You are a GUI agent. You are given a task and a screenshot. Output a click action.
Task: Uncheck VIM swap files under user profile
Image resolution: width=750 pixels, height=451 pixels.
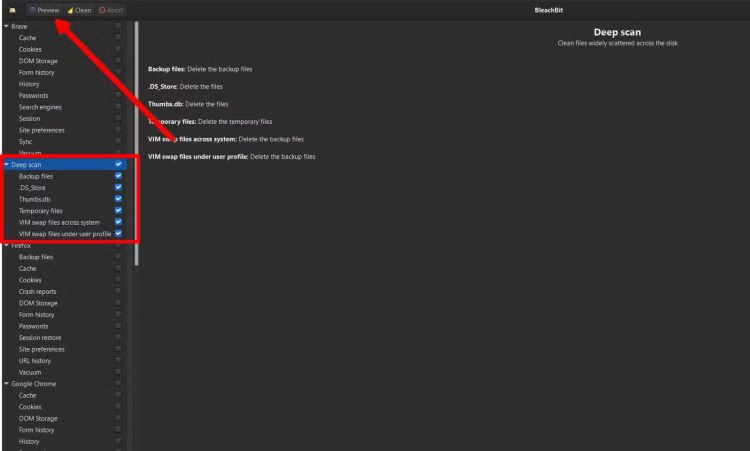coord(118,234)
